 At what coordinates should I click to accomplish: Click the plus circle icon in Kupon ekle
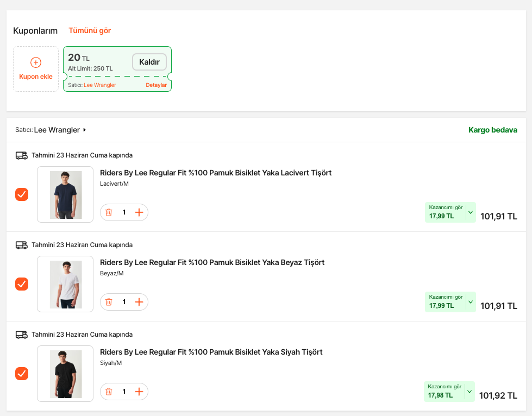pos(36,62)
